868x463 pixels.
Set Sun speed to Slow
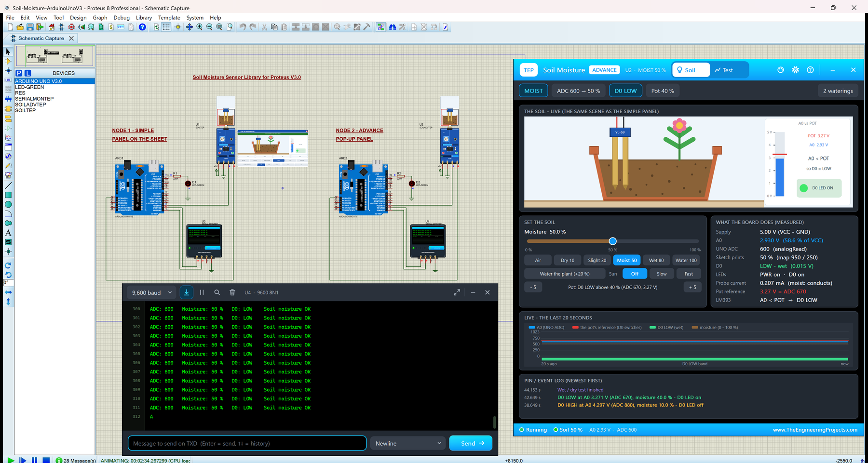[x=662, y=274]
